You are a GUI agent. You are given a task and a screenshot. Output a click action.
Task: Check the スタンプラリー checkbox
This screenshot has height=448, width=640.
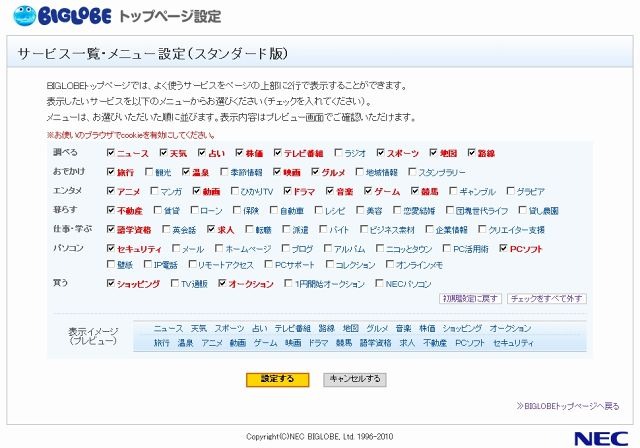click(x=412, y=171)
